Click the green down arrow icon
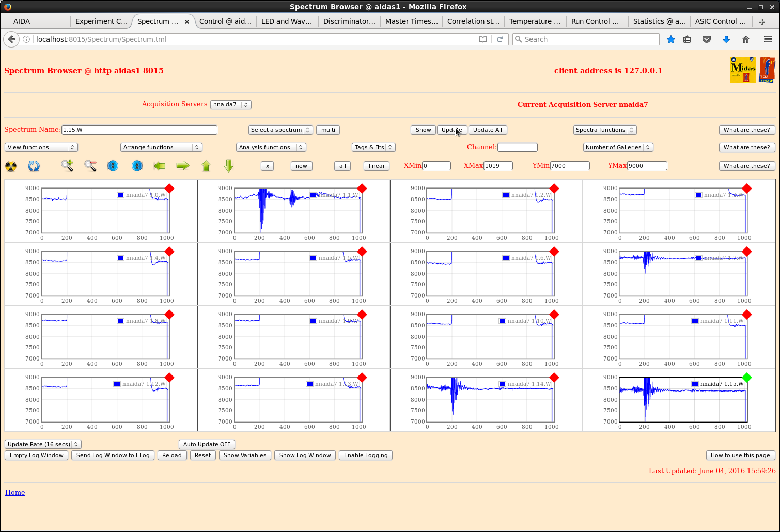Image resolution: width=780 pixels, height=532 pixels. point(229,166)
